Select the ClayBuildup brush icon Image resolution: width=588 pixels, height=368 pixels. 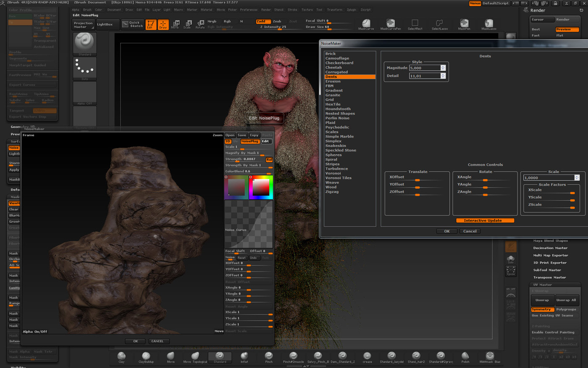(146, 357)
